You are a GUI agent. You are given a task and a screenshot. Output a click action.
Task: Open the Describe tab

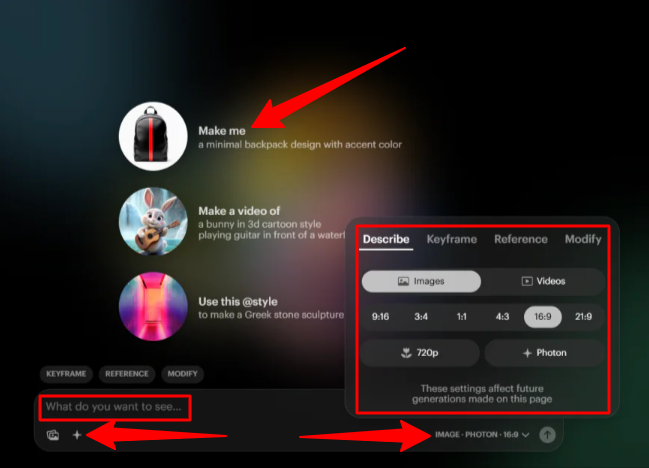pyautogui.click(x=386, y=239)
